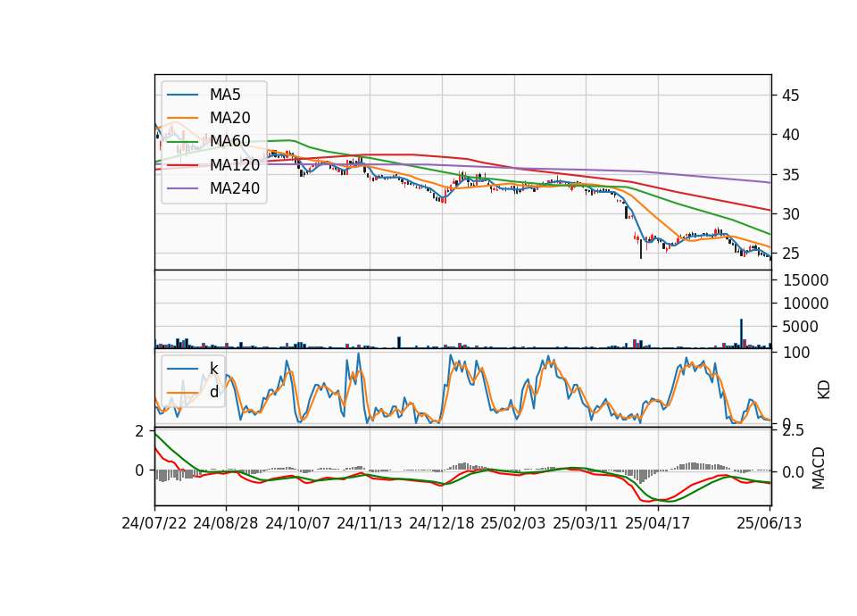Click the MA240 legend label

click(235, 188)
